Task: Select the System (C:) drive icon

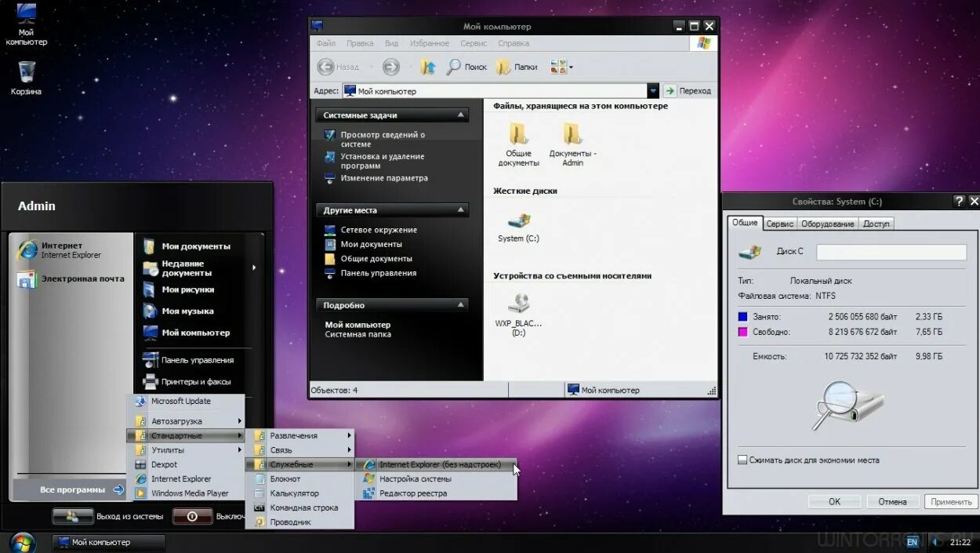Action: point(518,220)
